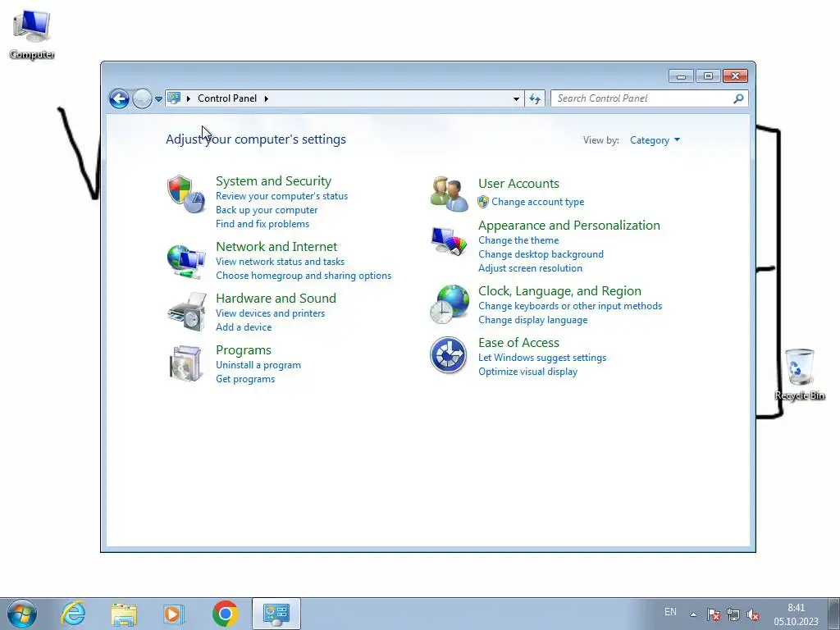
Task: Click the Control Panel icon in address bar
Action: click(174, 98)
